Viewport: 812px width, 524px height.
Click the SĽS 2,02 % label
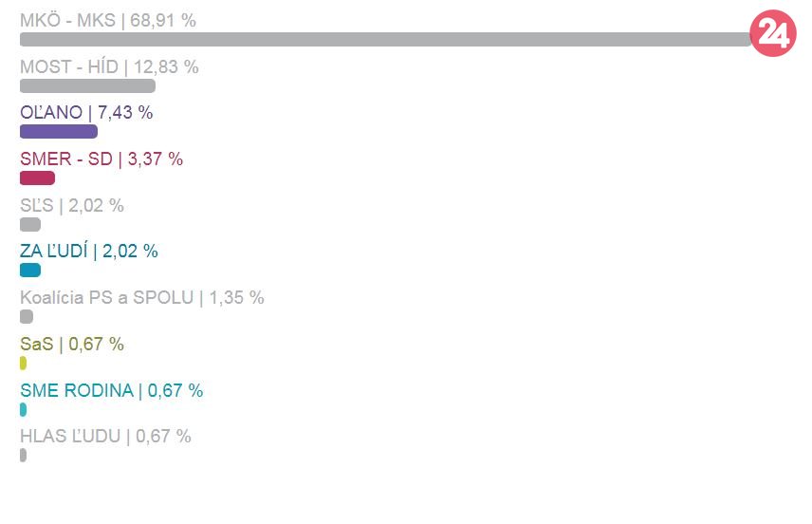(x=72, y=206)
